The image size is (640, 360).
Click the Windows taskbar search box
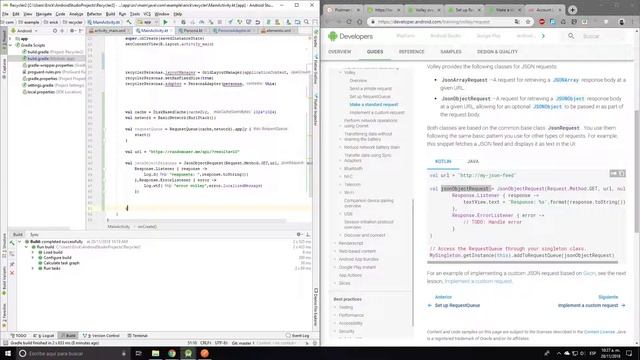(73, 353)
